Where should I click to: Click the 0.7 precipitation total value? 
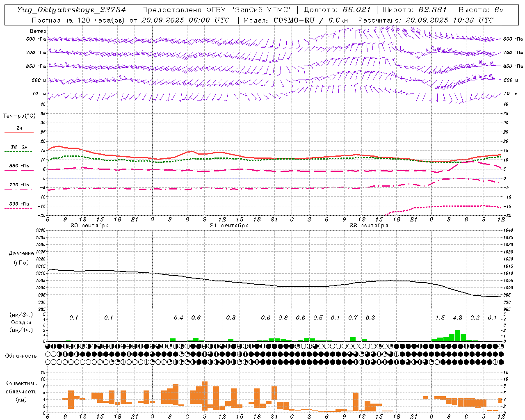point(353,318)
